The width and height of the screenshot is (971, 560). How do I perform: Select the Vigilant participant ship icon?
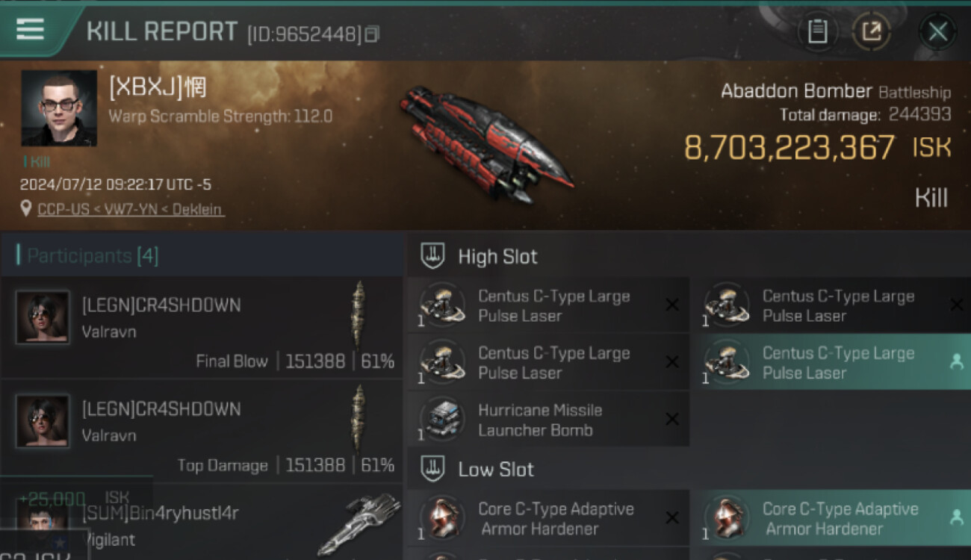(x=360, y=523)
